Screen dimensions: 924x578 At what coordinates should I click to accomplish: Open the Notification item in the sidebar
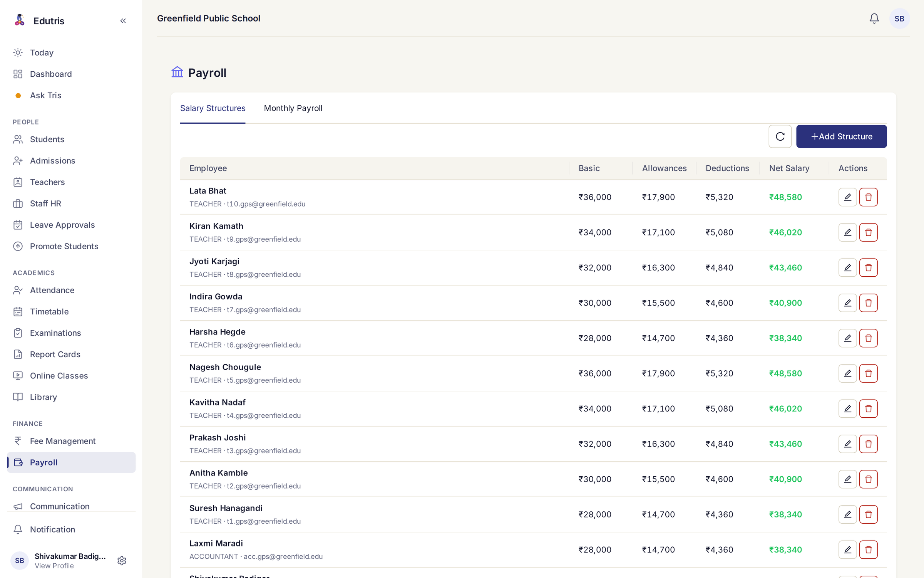pos(71,529)
